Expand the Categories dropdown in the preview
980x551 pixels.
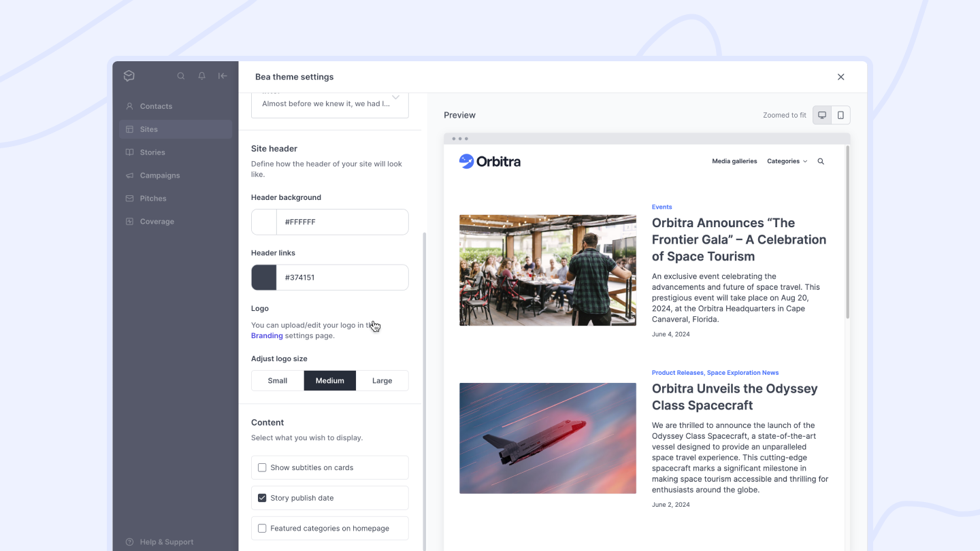point(787,161)
